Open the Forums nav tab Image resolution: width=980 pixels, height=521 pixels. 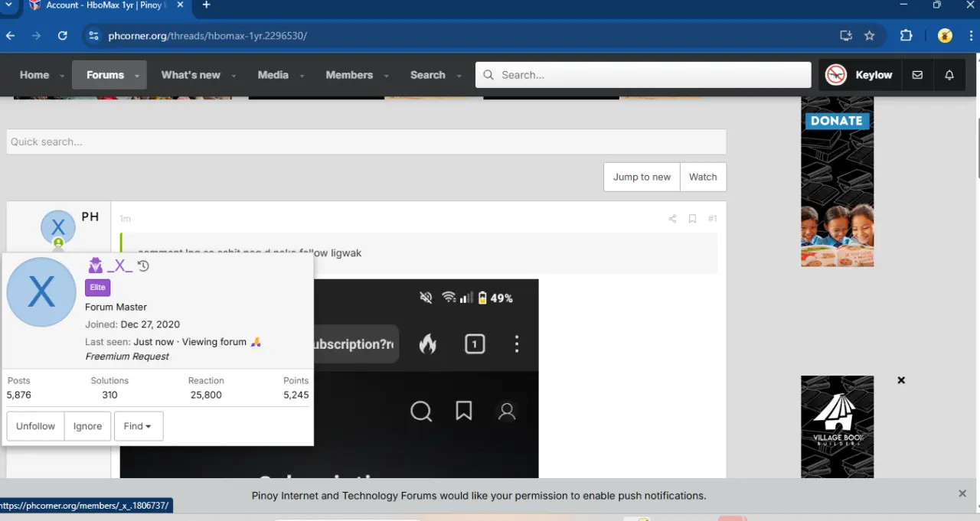105,75
